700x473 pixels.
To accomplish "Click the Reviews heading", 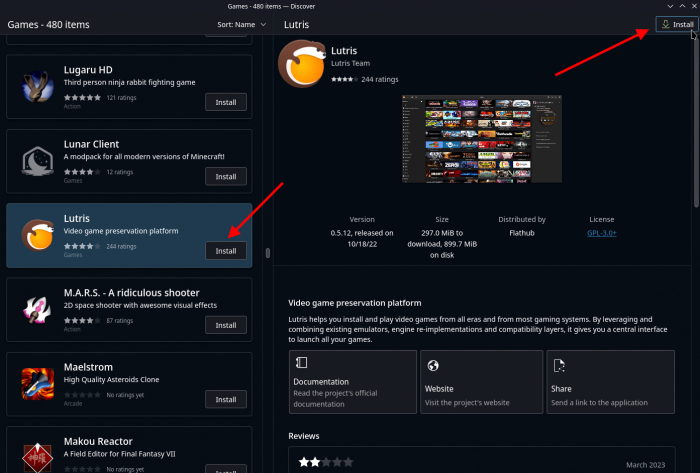I will [x=304, y=436].
